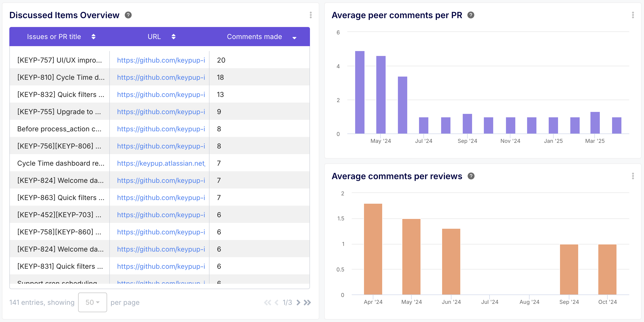Click the Apr '24 orange bar
644x322 pixels.
coord(373,249)
